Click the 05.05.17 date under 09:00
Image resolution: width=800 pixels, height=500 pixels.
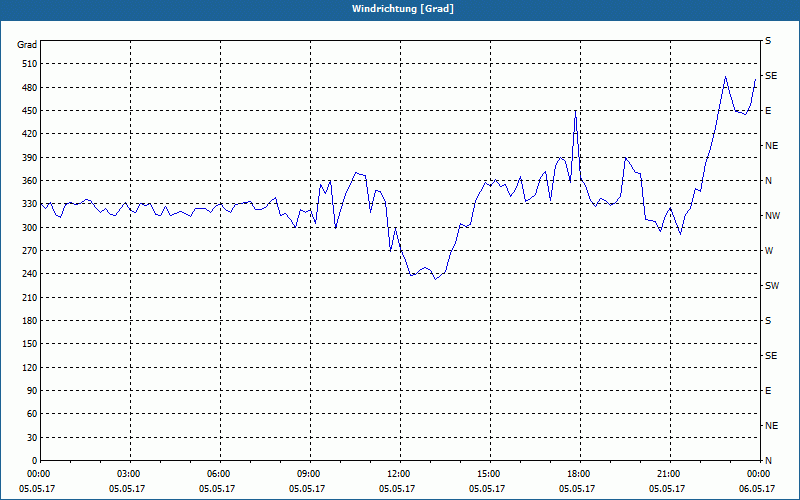click(307, 489)
